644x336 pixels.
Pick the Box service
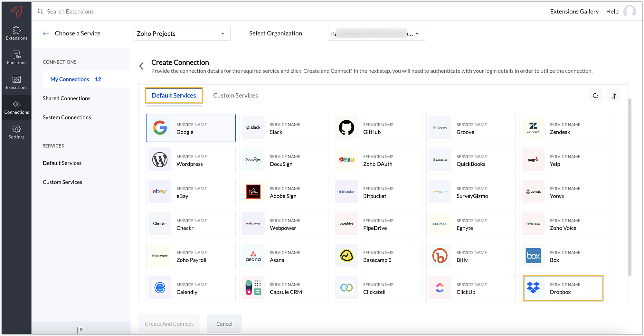click(564, 256)
